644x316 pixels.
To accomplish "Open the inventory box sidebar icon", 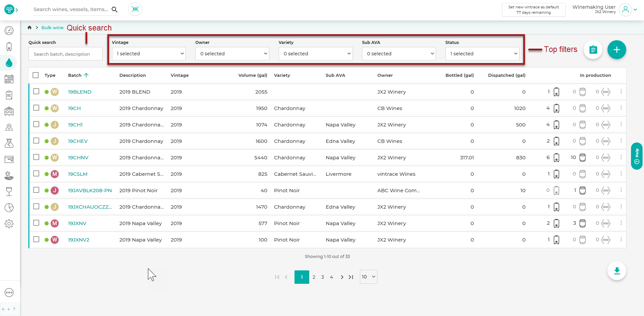I will (9, 159).
